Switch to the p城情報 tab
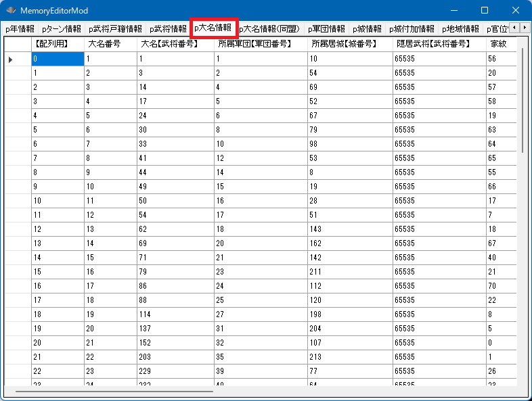532x401 pixels. point(367,29)
